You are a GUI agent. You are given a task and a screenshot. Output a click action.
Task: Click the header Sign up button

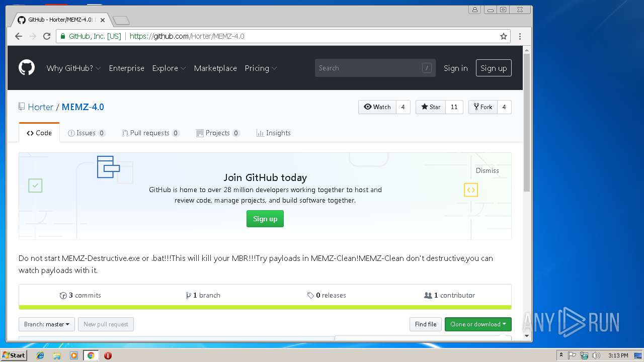click(494, 68)
